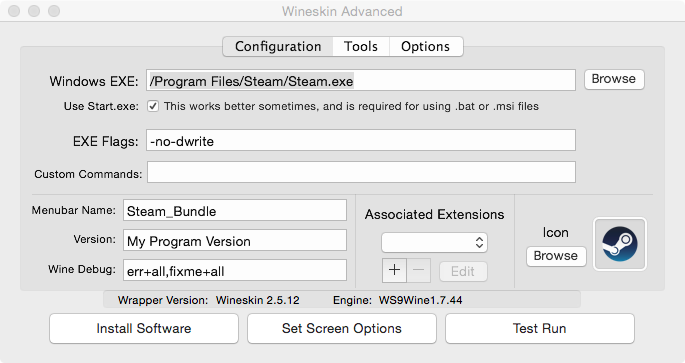Click the Edit extensions button
This screenshot has height=363, width=685.
tap(463, 271)
